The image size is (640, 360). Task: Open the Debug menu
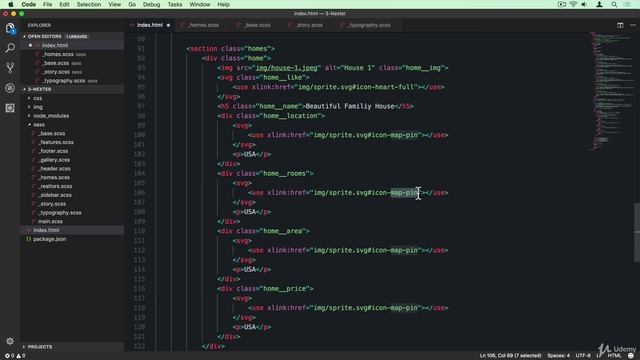pos(151,4)
